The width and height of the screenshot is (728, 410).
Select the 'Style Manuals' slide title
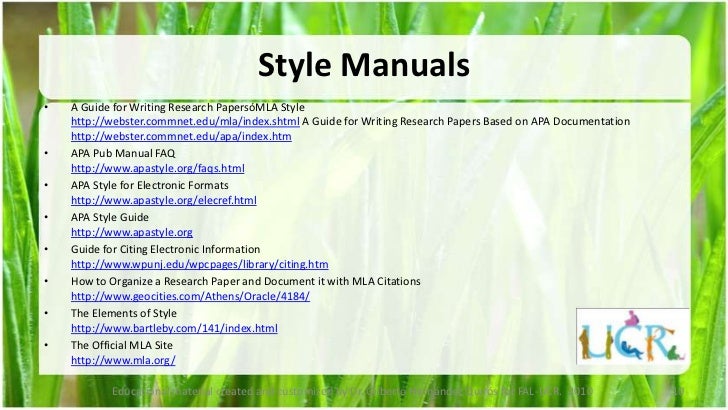(x=364, y=65)
